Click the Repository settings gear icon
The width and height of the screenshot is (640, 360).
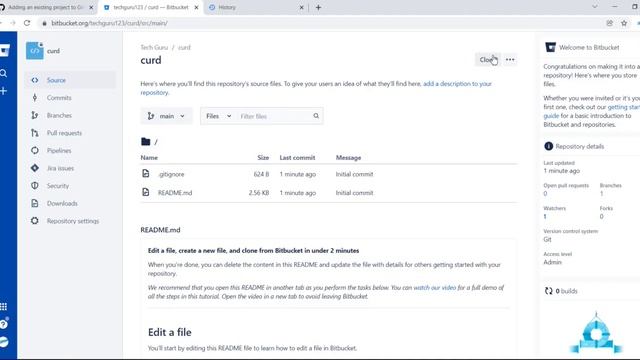pos(35,220)
